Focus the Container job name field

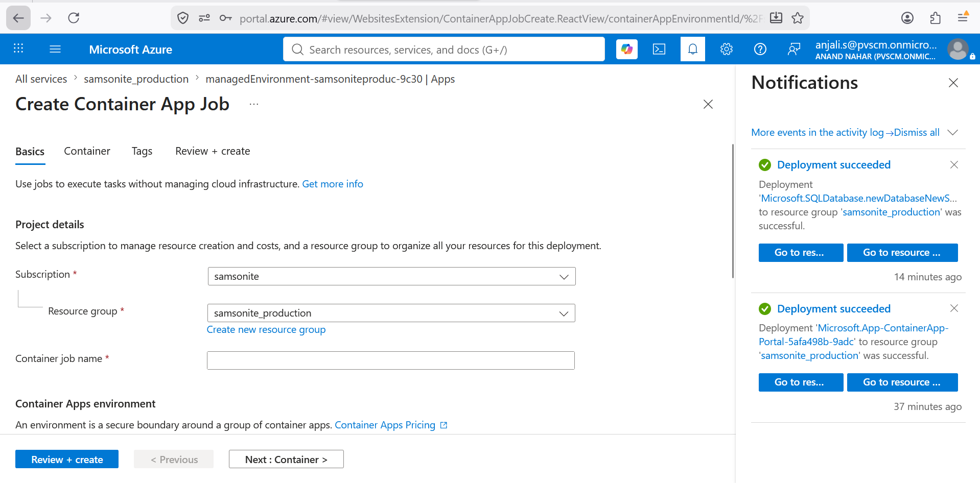(x=391, y=360)
